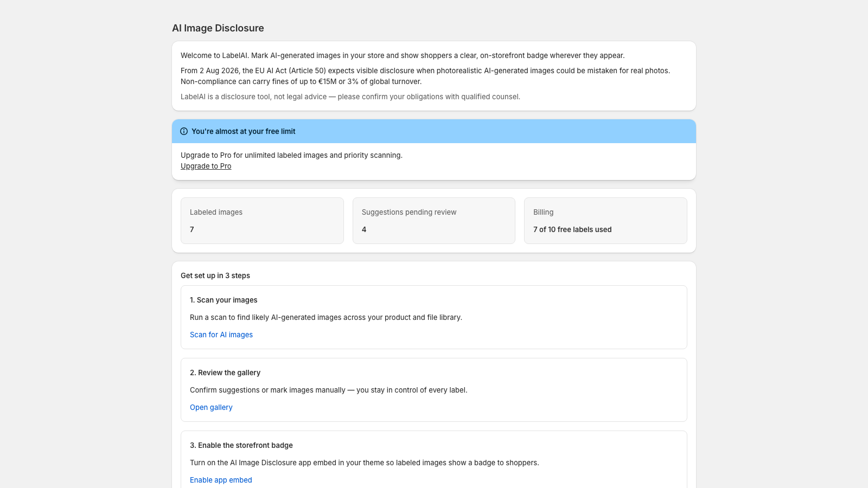Click the '1. Scan your images' step title
The image size is (868, 488).
click(x=224, y=300)
